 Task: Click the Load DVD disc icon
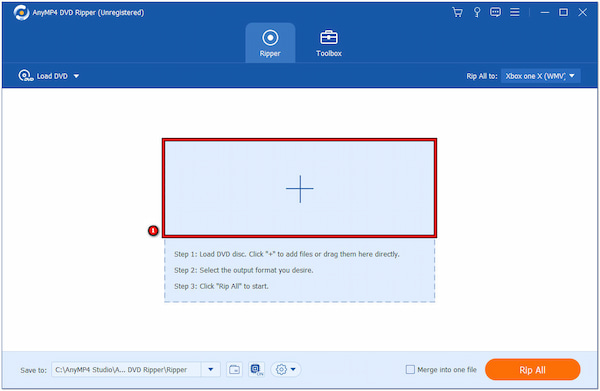tap(26, 76)
